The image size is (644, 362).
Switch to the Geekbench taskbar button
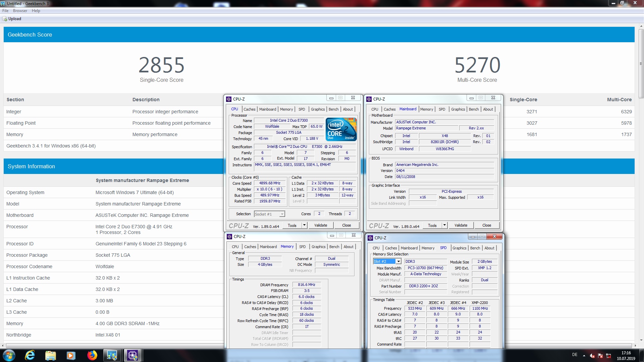point(112,355)
